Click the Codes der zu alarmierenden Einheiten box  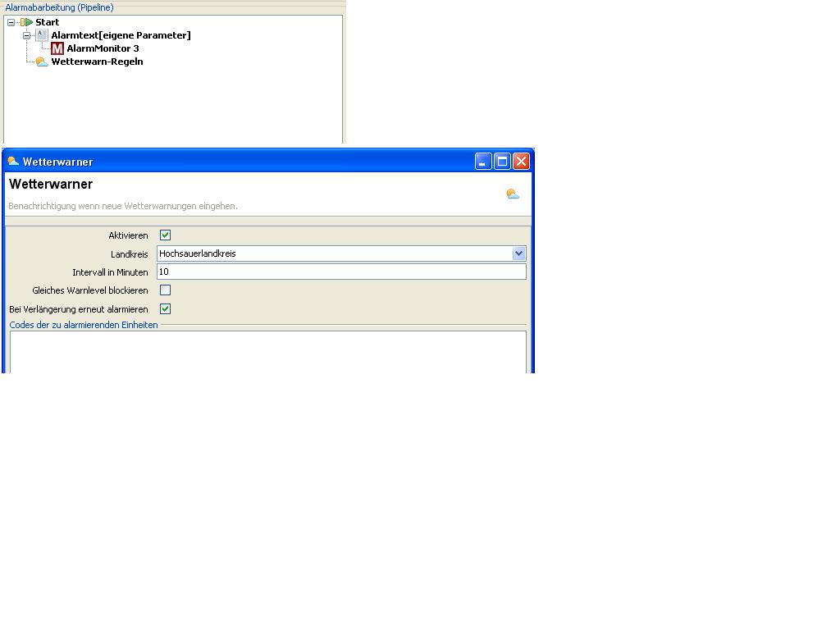[267, 351]
